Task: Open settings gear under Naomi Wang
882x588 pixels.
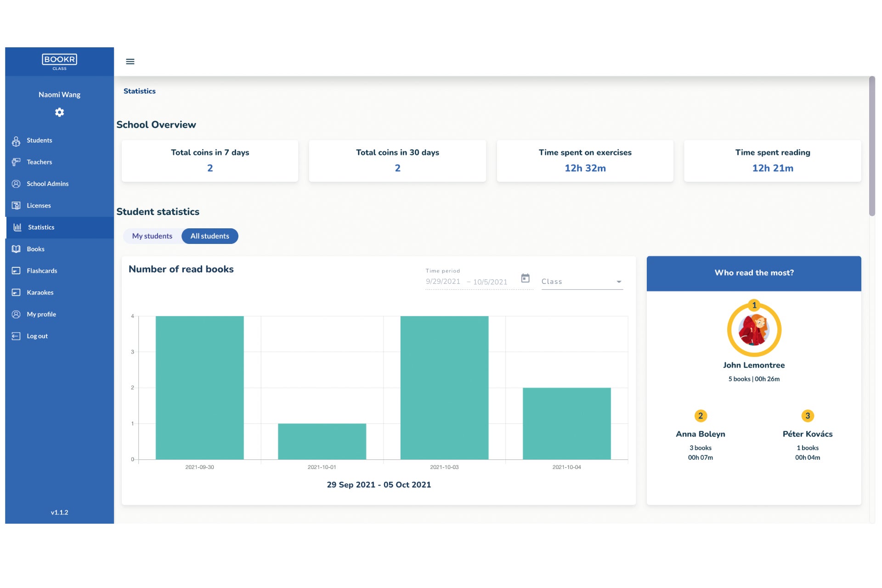Action: coord(59,112)
